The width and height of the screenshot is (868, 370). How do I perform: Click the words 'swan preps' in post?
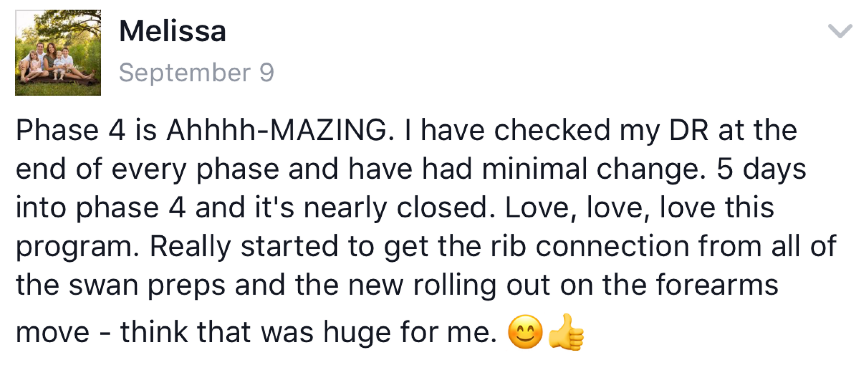point(147,285)
